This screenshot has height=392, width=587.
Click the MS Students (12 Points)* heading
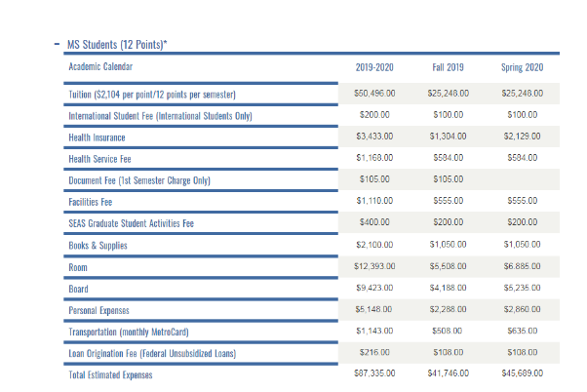pyautogui.click(x=117, y=45)
